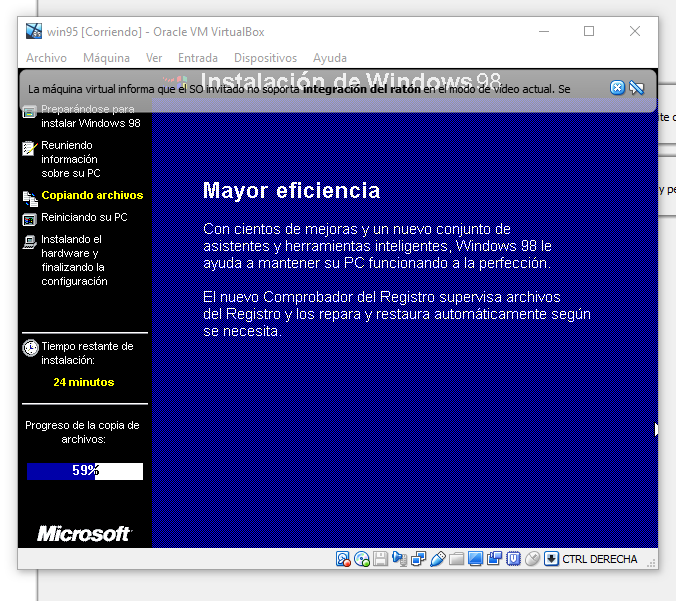Click the CTRL DERECHA host key label

600,559
